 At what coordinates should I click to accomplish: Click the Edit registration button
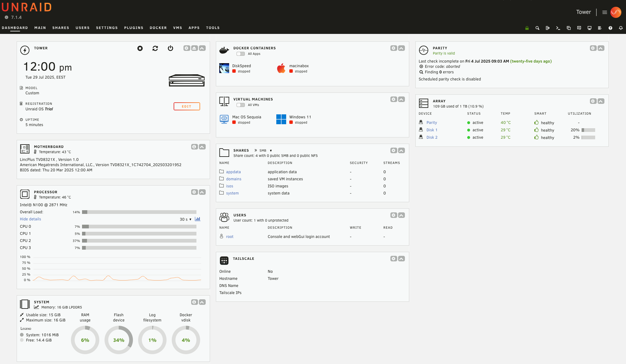(x=187, y=106)
